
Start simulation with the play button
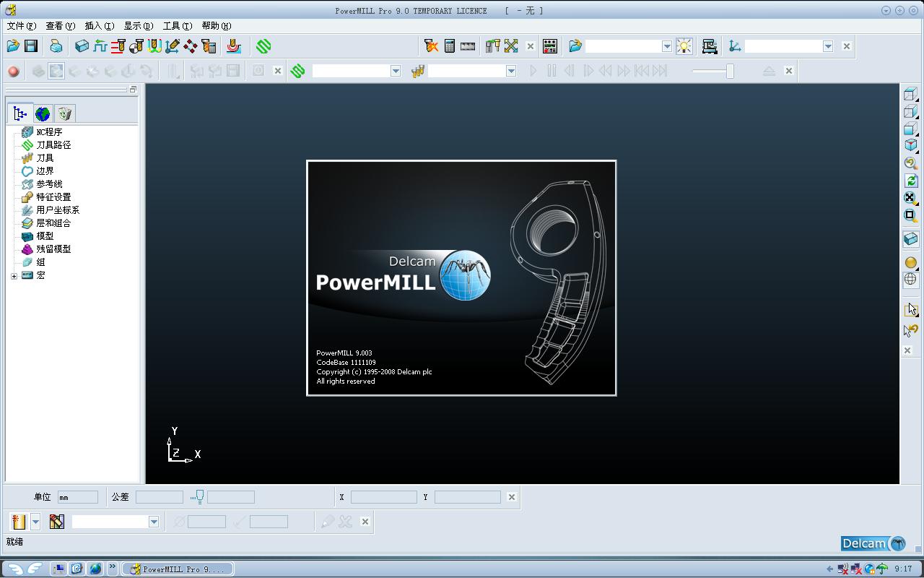(x=533, y=71)
